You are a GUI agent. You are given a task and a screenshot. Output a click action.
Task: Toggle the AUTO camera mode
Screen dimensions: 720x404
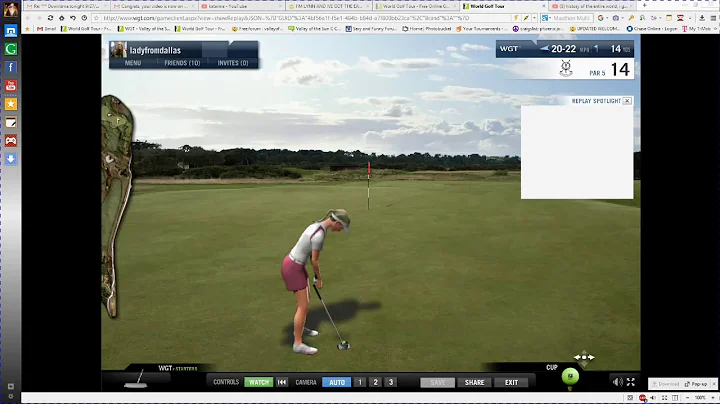(337, 382)
